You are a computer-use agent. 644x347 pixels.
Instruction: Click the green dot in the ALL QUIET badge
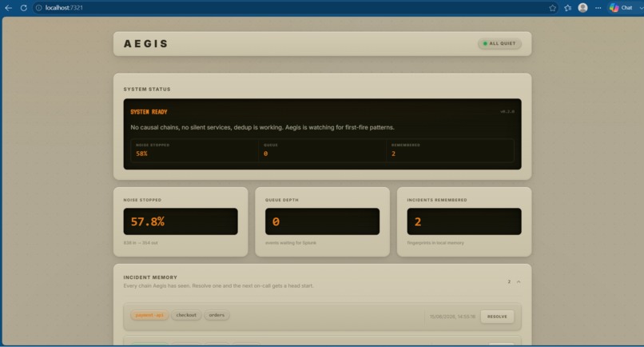tap(485, 44)
